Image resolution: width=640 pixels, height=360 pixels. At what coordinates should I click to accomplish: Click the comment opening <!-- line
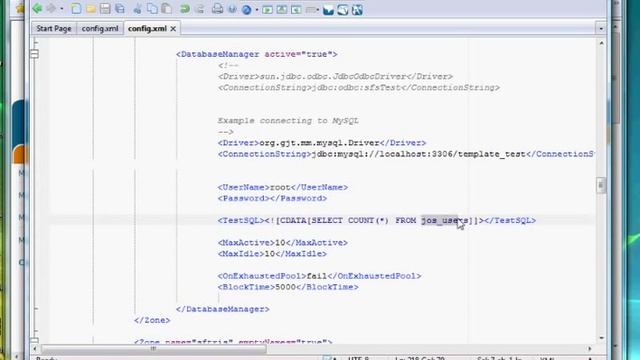tap(228, 65)
